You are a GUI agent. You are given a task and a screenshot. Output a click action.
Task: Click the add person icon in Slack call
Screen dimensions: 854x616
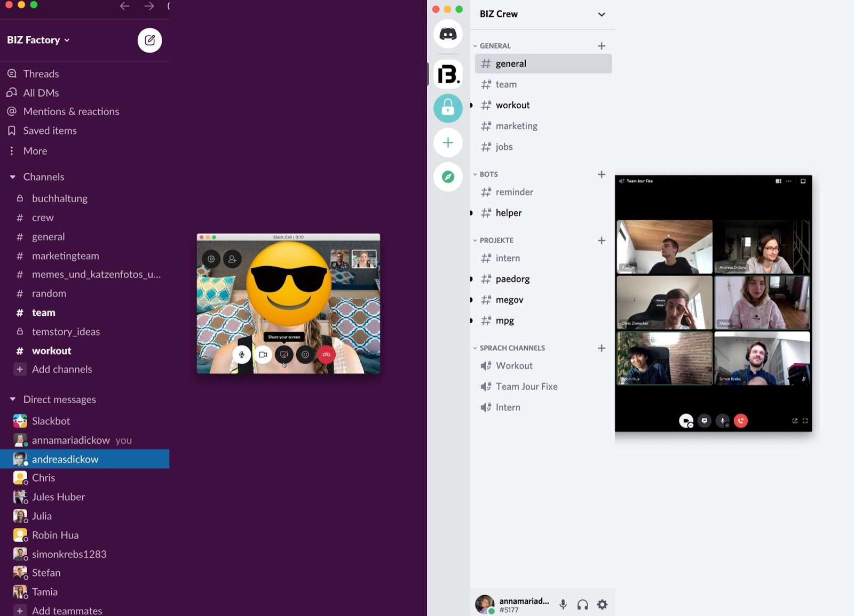(232, 259)
